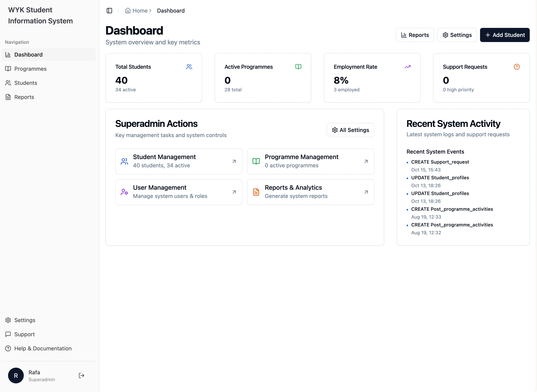Viewport: 537px width, 392px height.
Task: Click the logout icon next to Rafa
Action: [81, 375]
